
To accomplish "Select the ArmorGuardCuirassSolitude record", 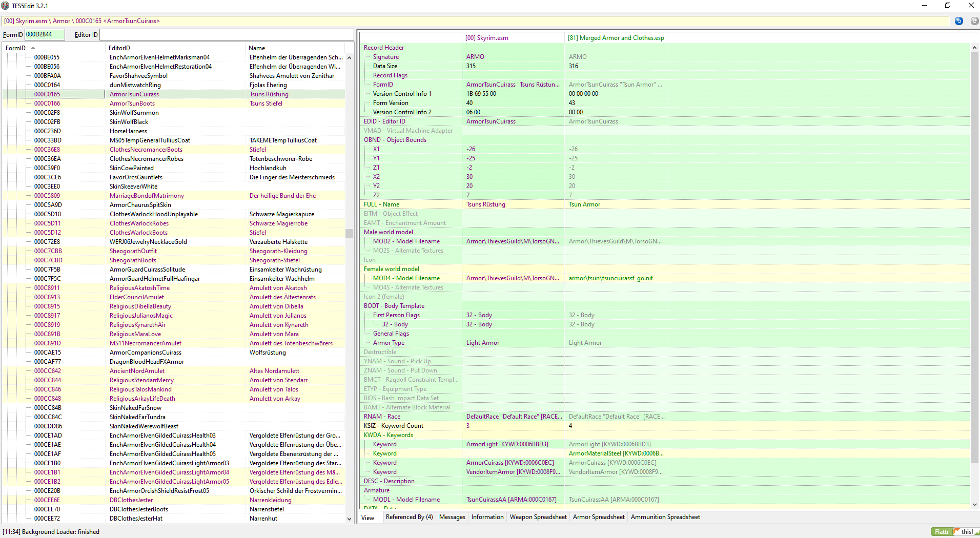I will coord(174,270).
